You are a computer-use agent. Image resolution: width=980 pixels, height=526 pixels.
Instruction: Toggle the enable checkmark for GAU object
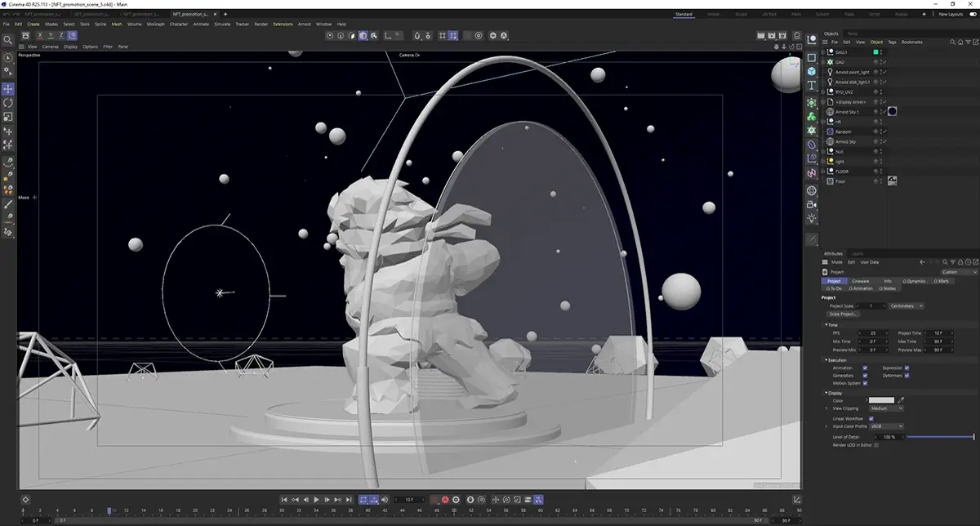(884, 62)
